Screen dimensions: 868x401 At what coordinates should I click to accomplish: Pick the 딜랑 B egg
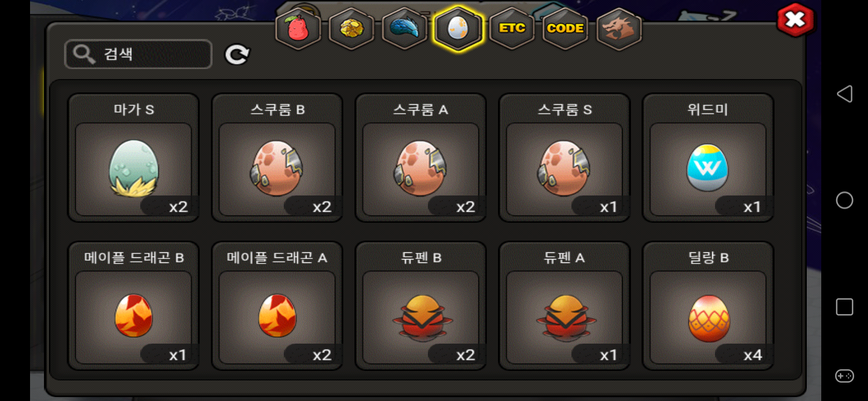[708, 306]
